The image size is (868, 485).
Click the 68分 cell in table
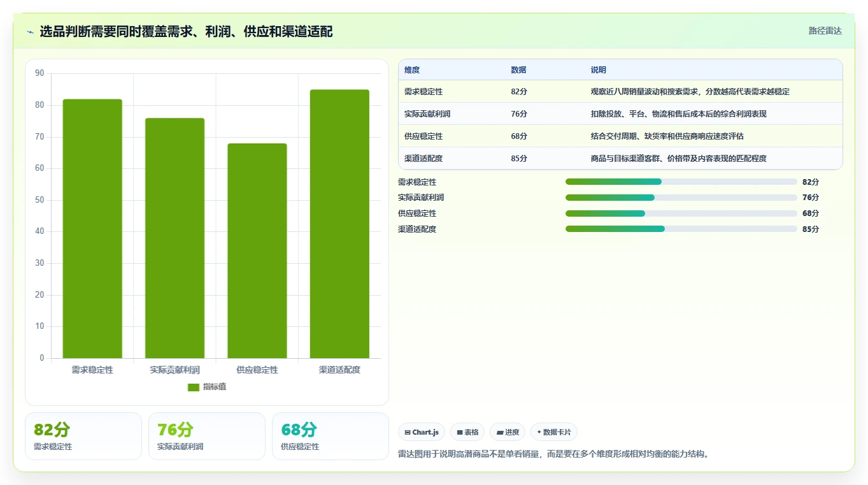[x=519, y=136]
